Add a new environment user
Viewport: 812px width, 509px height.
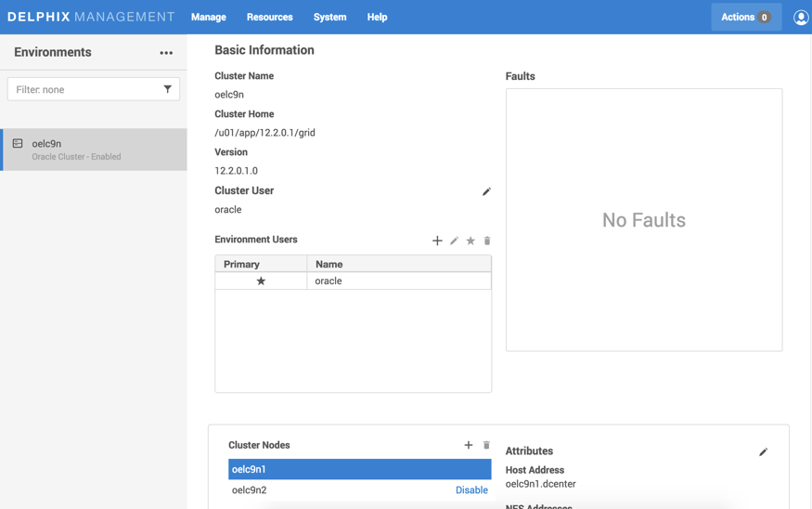coord(437,241)
